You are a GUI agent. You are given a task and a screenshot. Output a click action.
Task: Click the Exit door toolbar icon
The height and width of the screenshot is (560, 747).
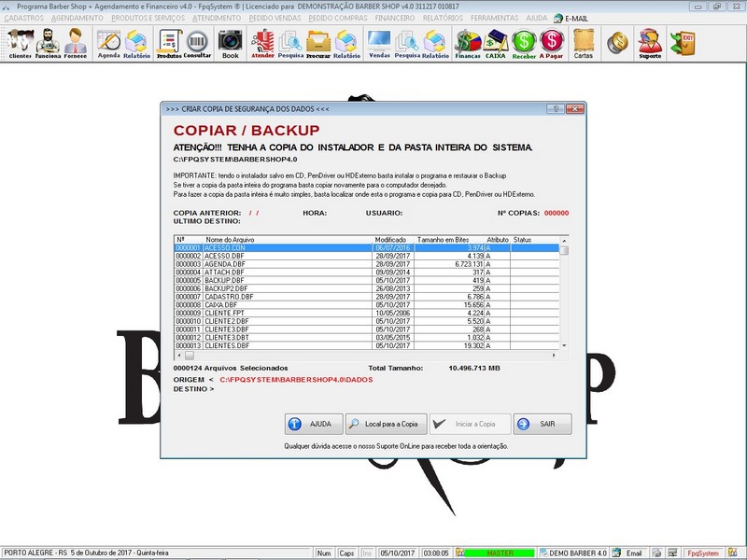click(x=683, y=43)
